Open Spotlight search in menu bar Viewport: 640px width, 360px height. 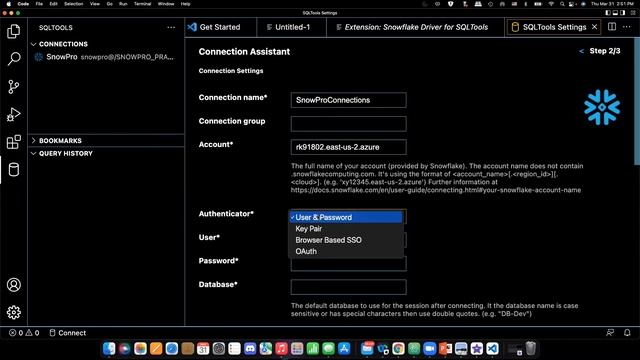(x=562, y=4)
